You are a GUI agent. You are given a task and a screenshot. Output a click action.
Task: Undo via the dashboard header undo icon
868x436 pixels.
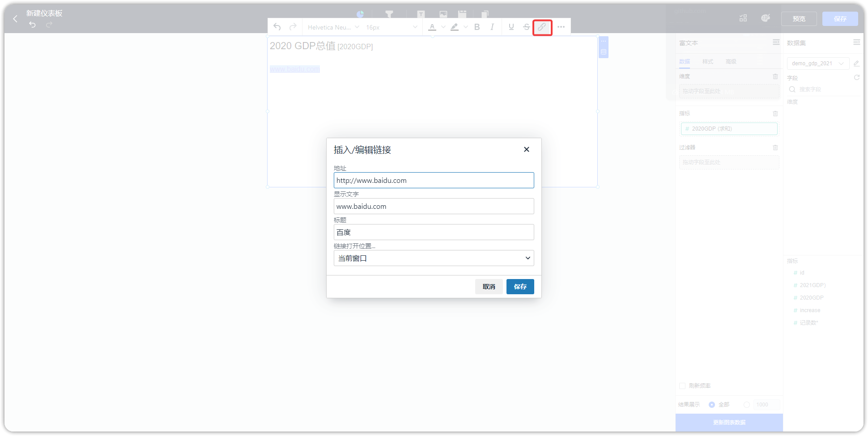coord(32,25)
